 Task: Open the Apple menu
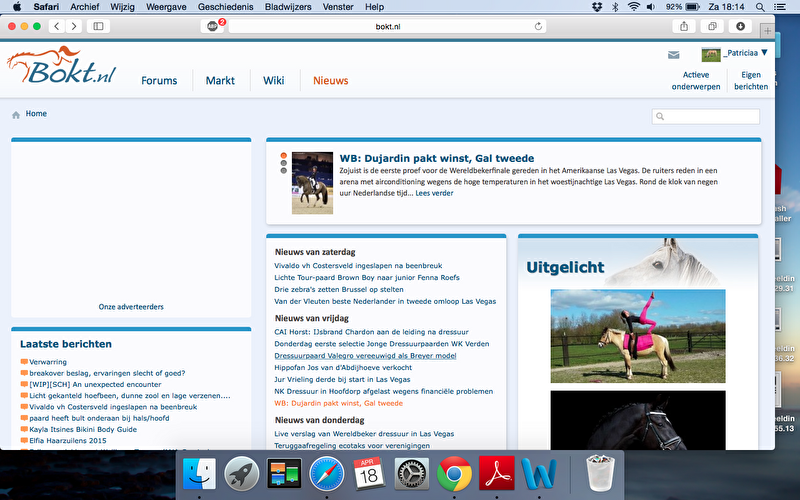pyautogui.click(x=17, y=7)
